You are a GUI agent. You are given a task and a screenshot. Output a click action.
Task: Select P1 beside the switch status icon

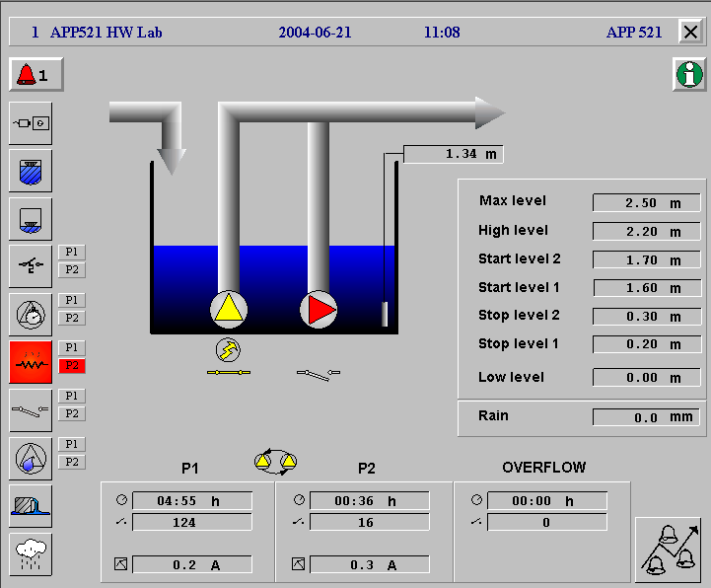pyautogui.click(x=72, y=252)
